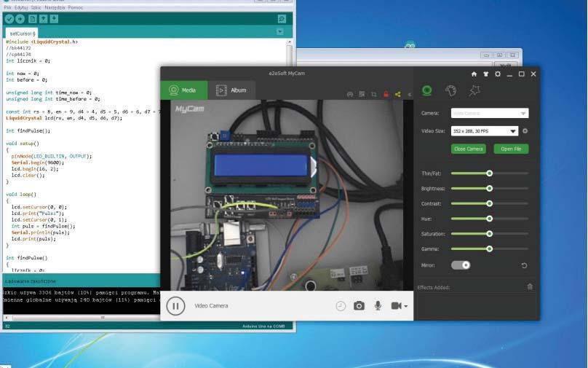The image size is (588, 368).
Task: Switch to the Album tab
Action: point(231,90)
